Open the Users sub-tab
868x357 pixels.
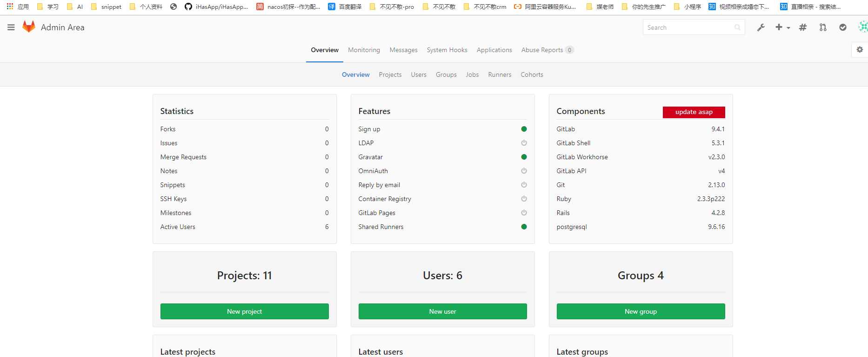click(419, 74)
